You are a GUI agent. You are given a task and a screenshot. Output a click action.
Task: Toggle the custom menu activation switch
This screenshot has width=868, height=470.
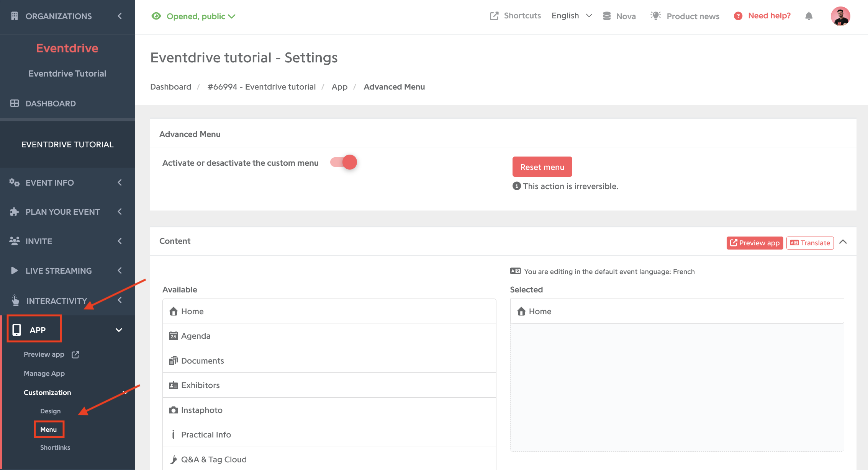click(344, 162)
